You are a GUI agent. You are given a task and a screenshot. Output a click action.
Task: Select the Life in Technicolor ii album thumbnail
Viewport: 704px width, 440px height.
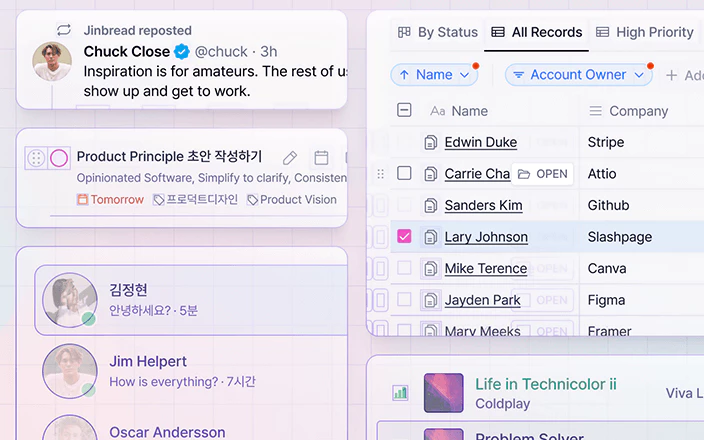[x=443, y=393]
